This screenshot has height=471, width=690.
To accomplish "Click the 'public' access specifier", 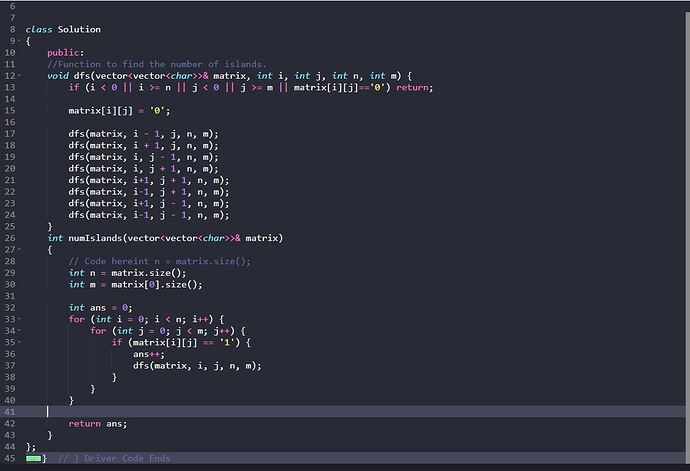I will [63, 53].
